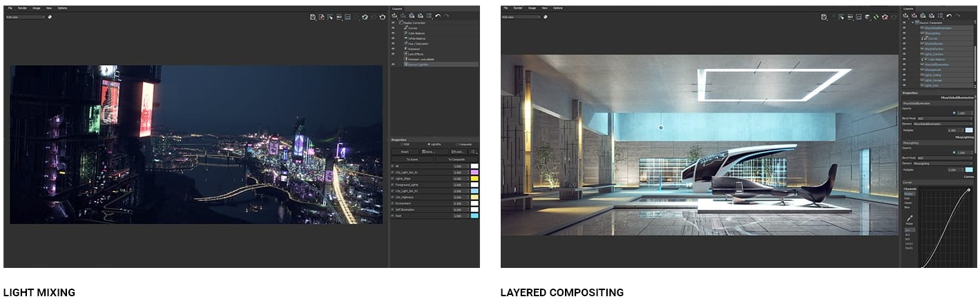The width and height of the screenshot is (980, 299).
Task: Select the Composite radio button
Action: (x=456, y=144)
